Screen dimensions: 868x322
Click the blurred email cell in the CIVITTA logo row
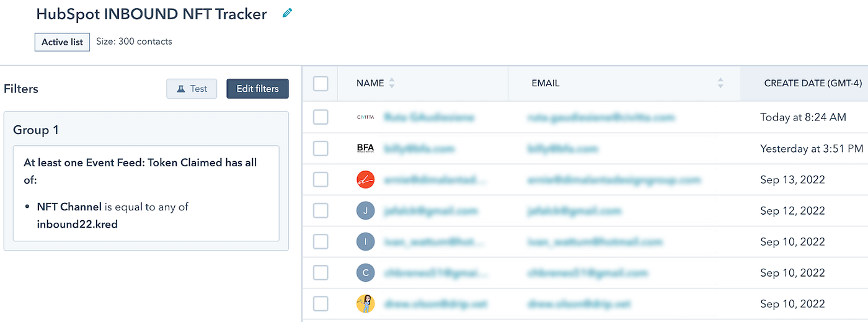[601, 117]
